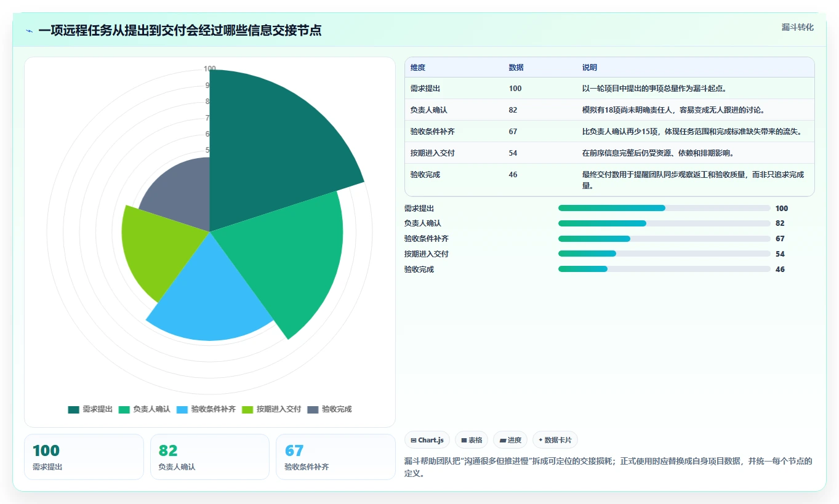Image resolution: width=839 pixels, height=504 pixels.
Task: Click the table value 67
Action: (x=513, y=132)
